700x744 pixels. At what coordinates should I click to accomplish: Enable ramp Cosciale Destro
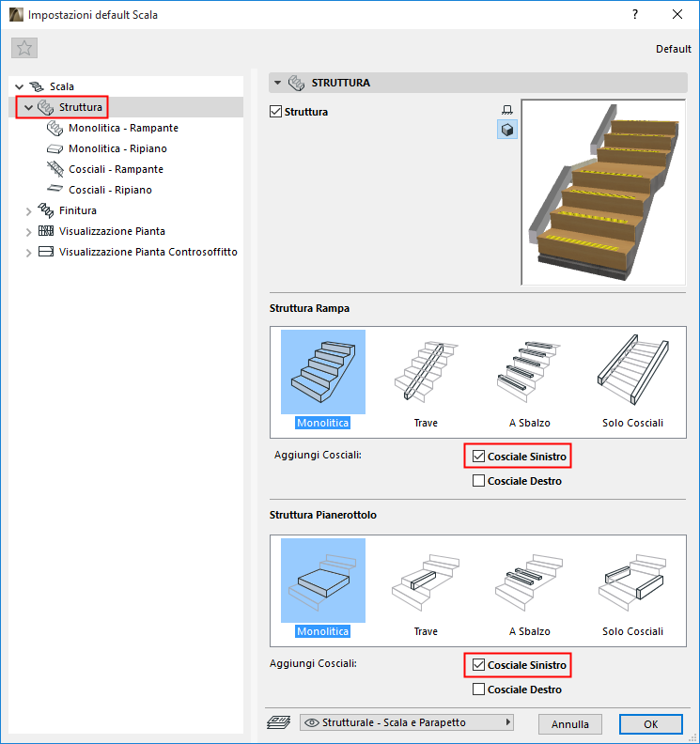click(x=478, y=481)
